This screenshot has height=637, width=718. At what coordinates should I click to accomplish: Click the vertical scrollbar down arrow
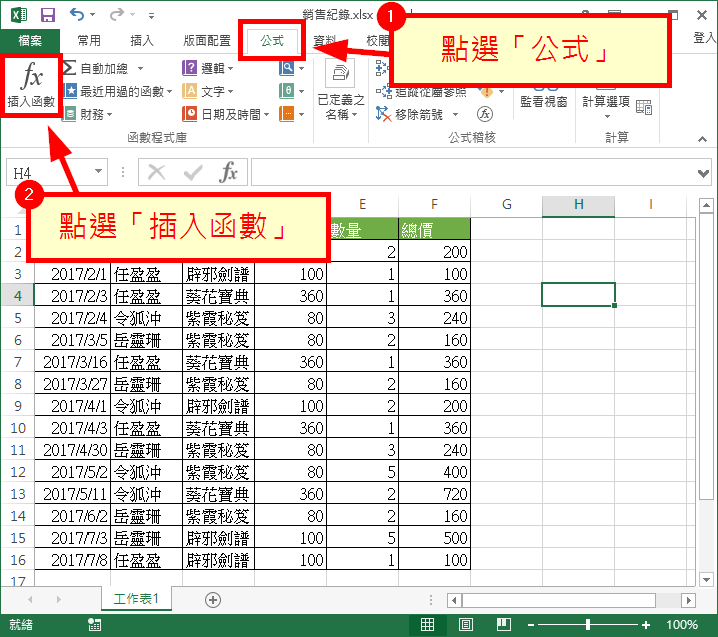(x=706, y=579)
